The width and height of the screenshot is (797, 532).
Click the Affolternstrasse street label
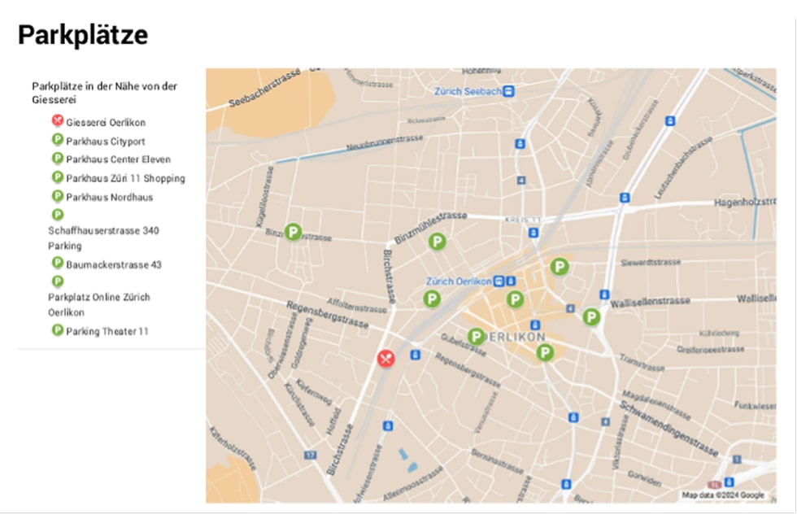pyautogui.click(x=357, y=306)
